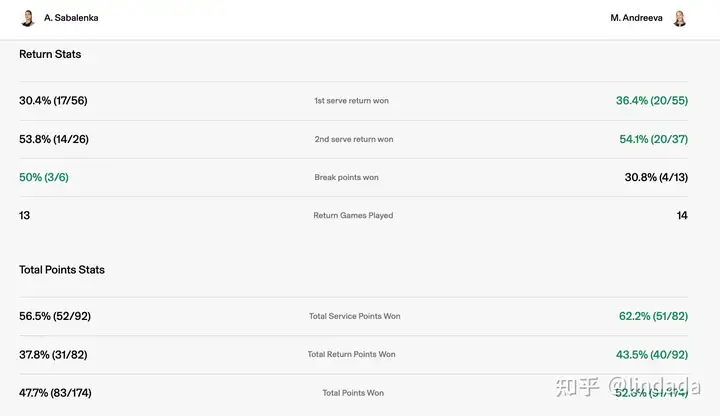Viewport: 720px width, 416px height.
Task: Click the Zhihu @lindada watermark
Action: tap(628, 386)
